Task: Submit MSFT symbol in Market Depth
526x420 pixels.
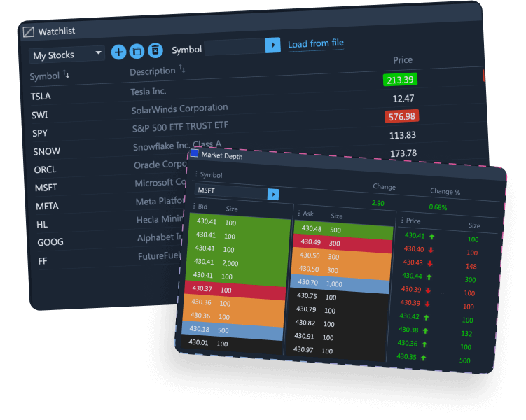Action: [x=273, y=195]
